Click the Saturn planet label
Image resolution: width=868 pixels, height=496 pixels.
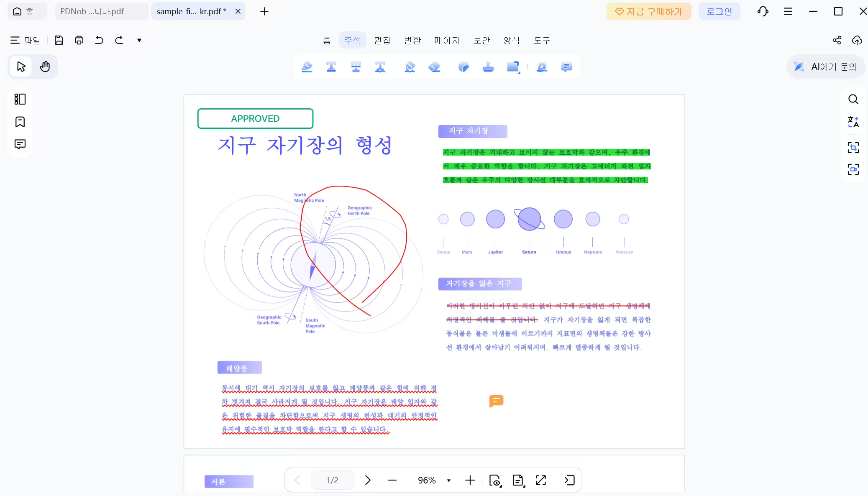point(529,252)
